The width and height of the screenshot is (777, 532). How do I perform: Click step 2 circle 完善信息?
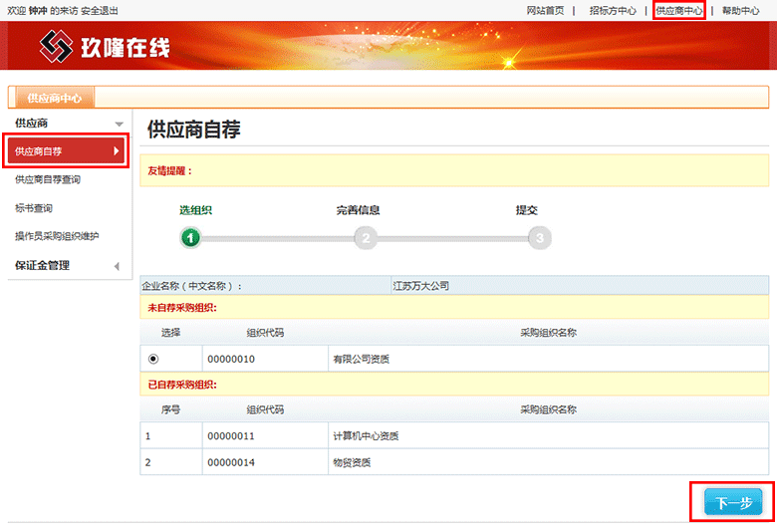pyautogui.click(x=366, y=238)
